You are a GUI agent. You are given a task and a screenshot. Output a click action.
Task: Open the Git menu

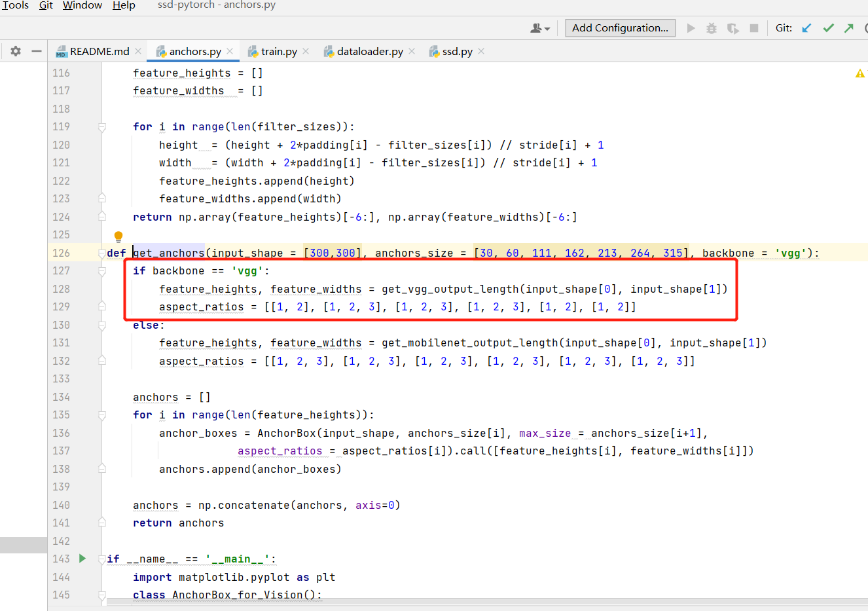click(x=45, y=5)
